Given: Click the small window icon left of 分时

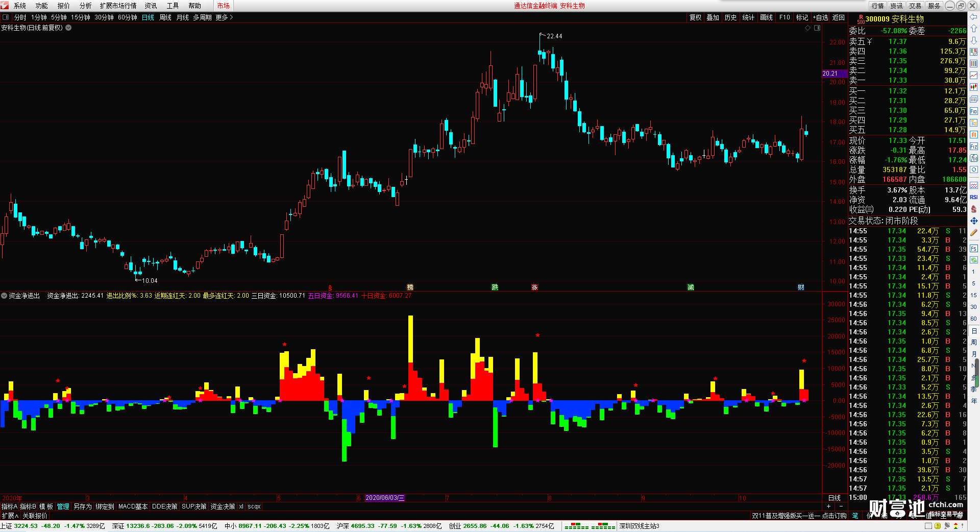Looking at the screenshot, I should 6,17.
